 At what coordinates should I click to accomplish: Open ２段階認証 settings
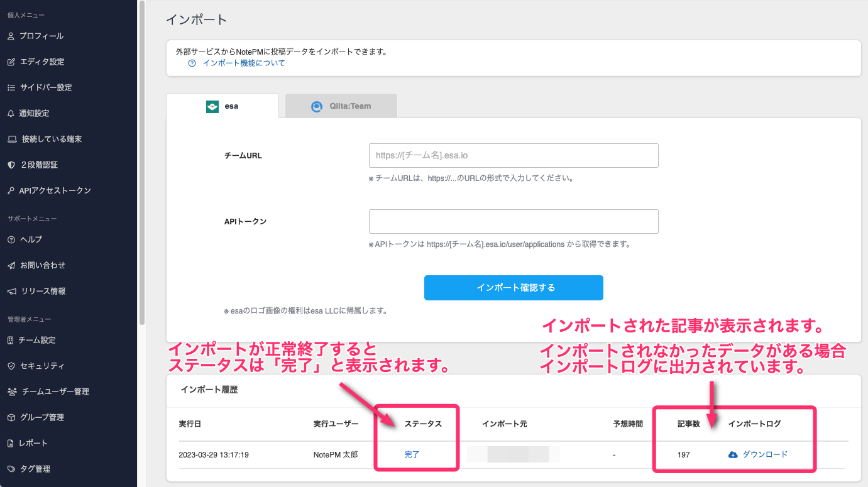tap(39, 165)
